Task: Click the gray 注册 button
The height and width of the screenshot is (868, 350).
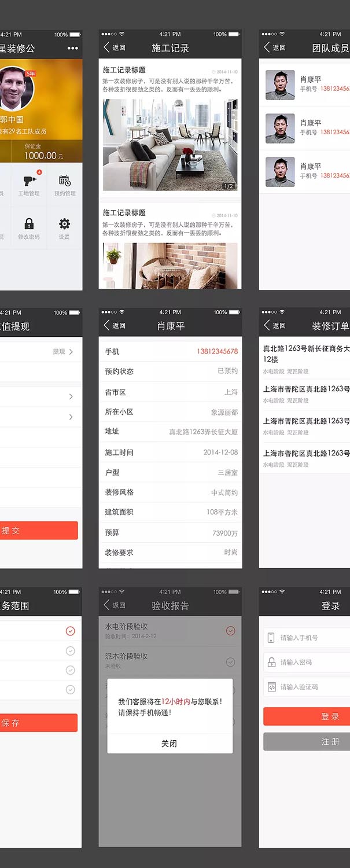Action: click(307, 741)
